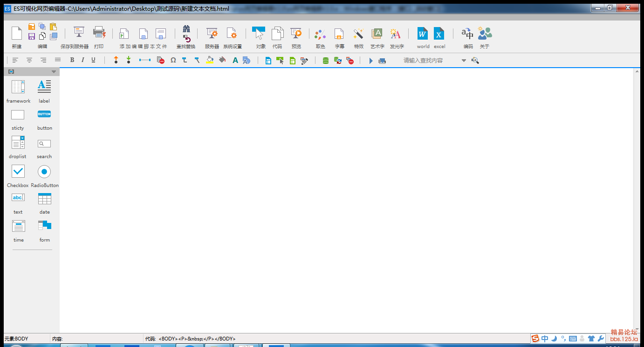Image resolution: width=644 pixels, height=347 pixels.
Task: Click the green down-arrow icon
Action: pos(129,60)
